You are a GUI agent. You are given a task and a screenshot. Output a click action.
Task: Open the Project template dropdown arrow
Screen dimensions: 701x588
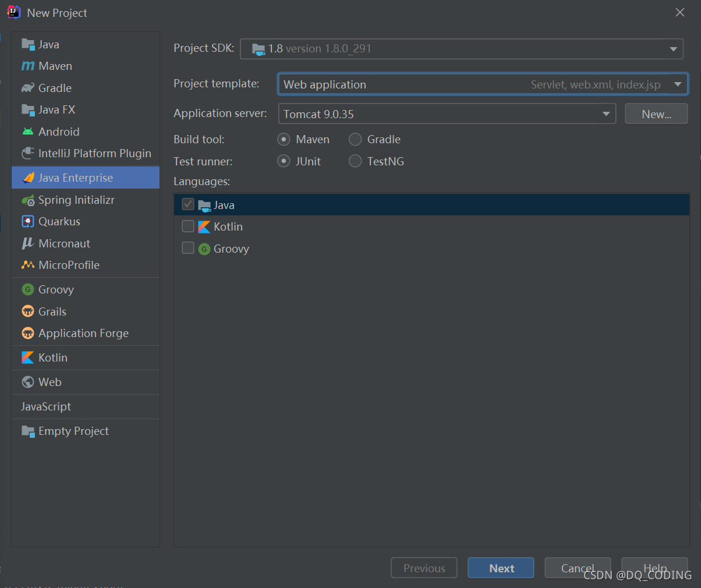tap(678, 84)
